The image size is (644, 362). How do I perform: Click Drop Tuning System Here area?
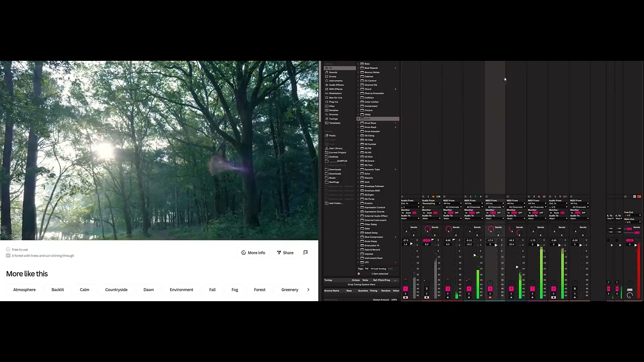361,285
